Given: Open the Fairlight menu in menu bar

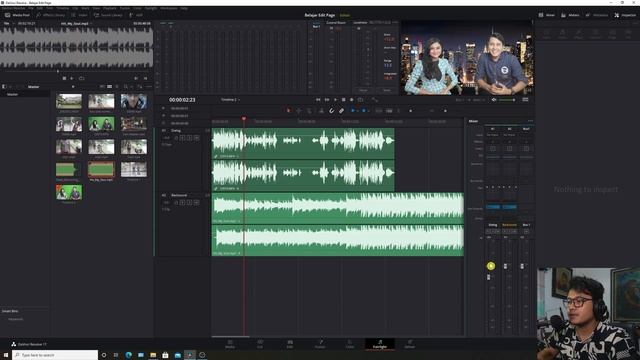Looking at the screenshot, I should point(151,8).
